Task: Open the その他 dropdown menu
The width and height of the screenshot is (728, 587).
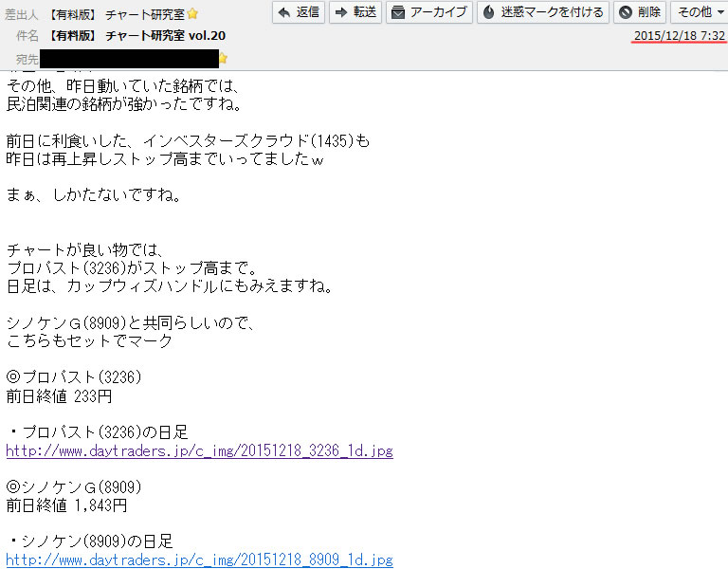Action: click(700, 12)
